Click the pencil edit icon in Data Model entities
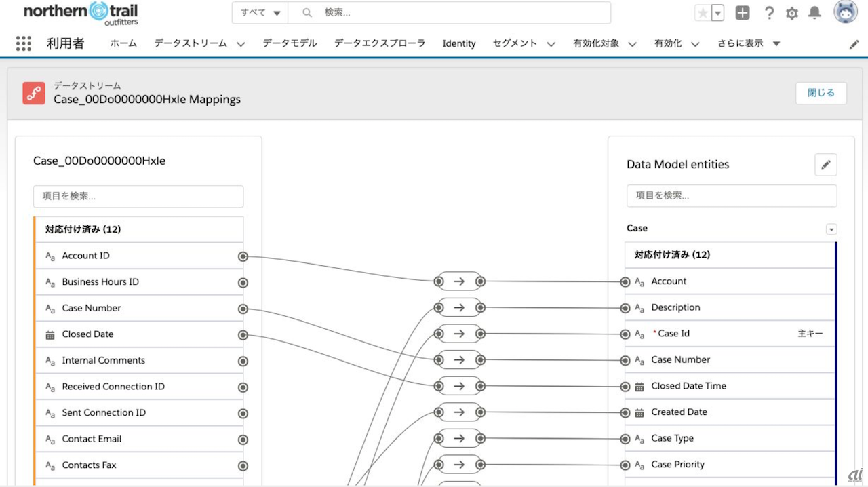 pyautogui.click(x=825, y=165)
